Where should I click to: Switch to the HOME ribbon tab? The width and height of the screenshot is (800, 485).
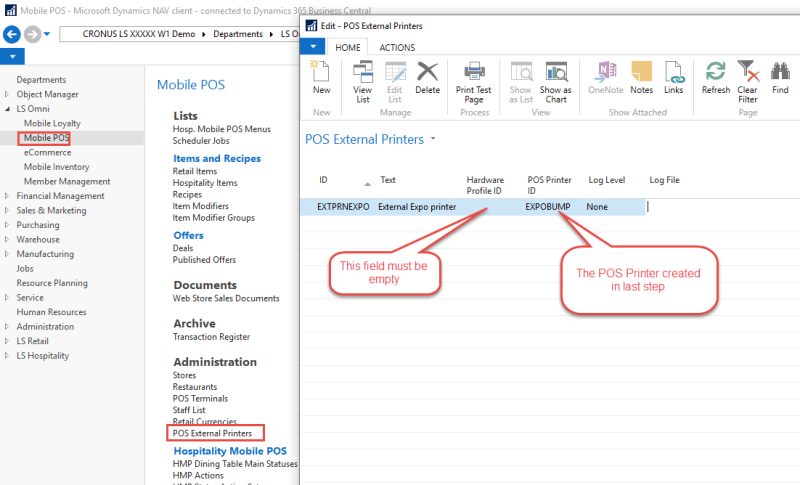pos(347,47)
